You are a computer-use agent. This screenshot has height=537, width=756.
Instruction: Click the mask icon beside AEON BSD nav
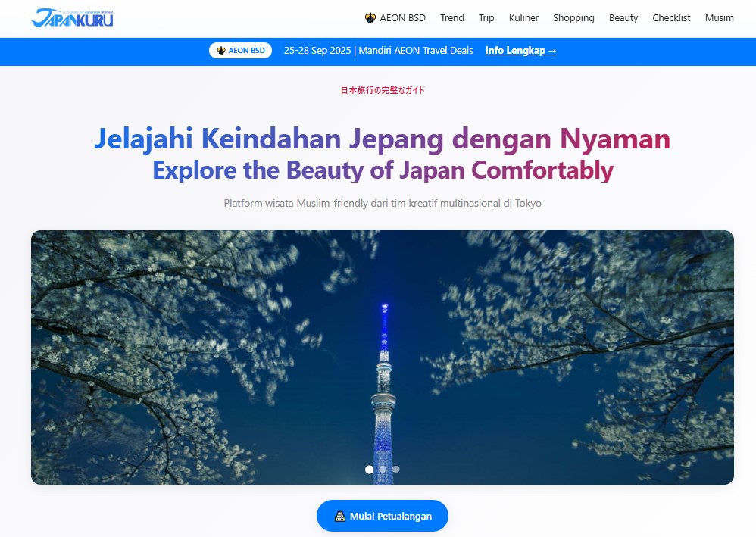[x=370, y=18]
